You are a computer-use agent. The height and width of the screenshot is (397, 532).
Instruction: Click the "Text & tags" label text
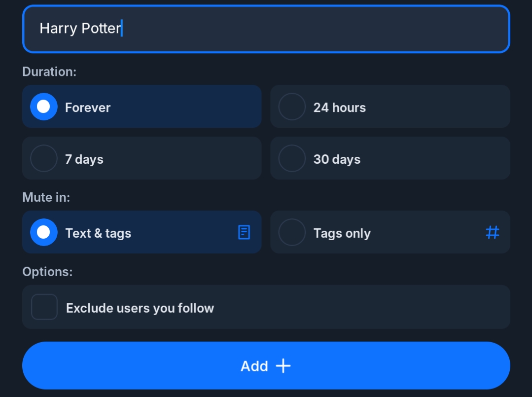pos(98,233)
